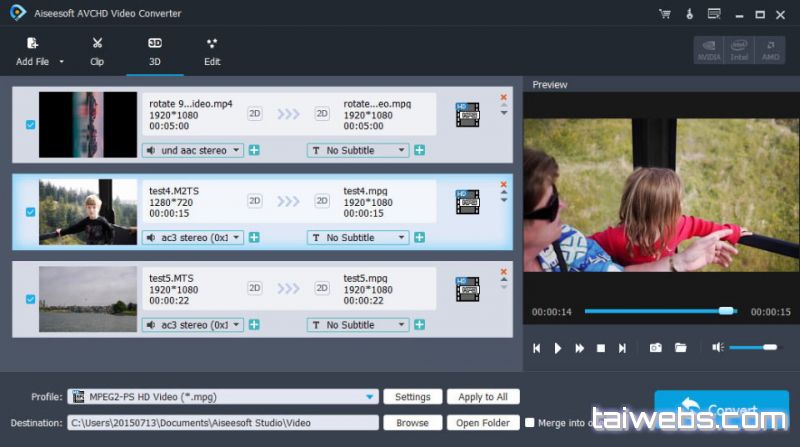Click the Apply to All button
Screen dimensions: 800x447
(483, 397)
